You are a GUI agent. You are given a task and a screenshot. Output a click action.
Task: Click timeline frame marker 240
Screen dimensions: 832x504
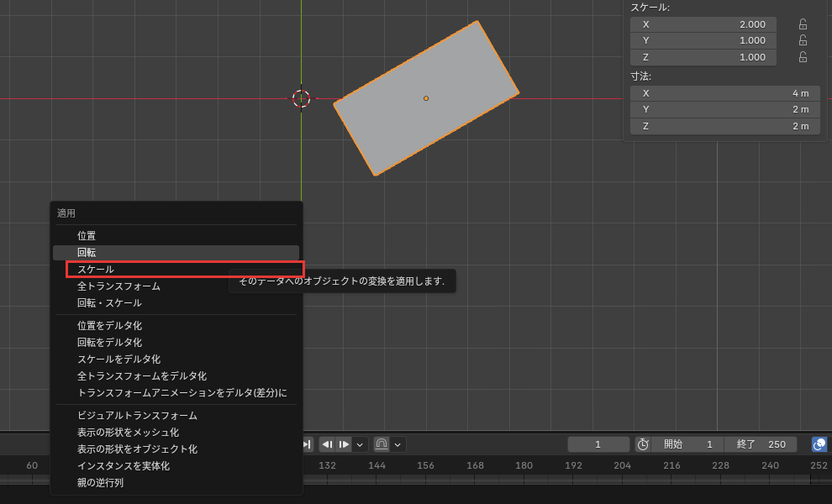[x=770, y=466]
